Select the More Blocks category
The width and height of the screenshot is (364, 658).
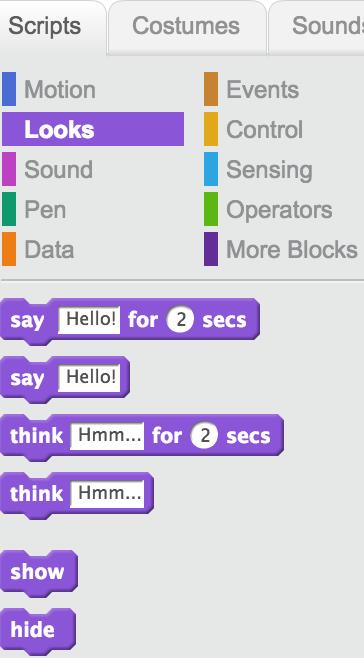[292, 249]
